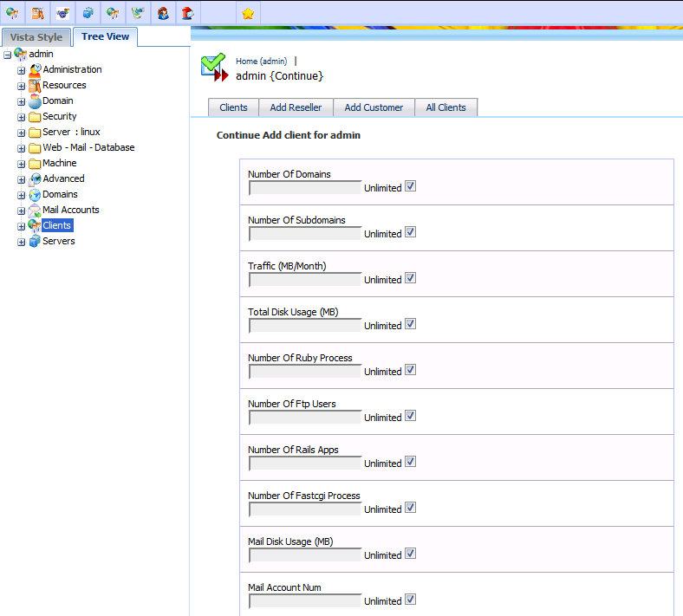Switch to the Vista Style tab

coord(36,37)
